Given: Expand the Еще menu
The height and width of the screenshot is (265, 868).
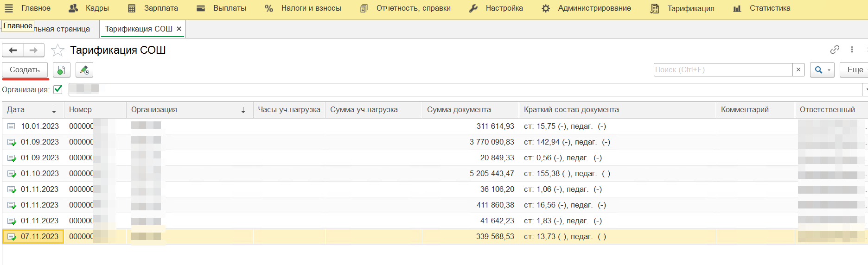Looking at the screenshot, I should point(855,70).
